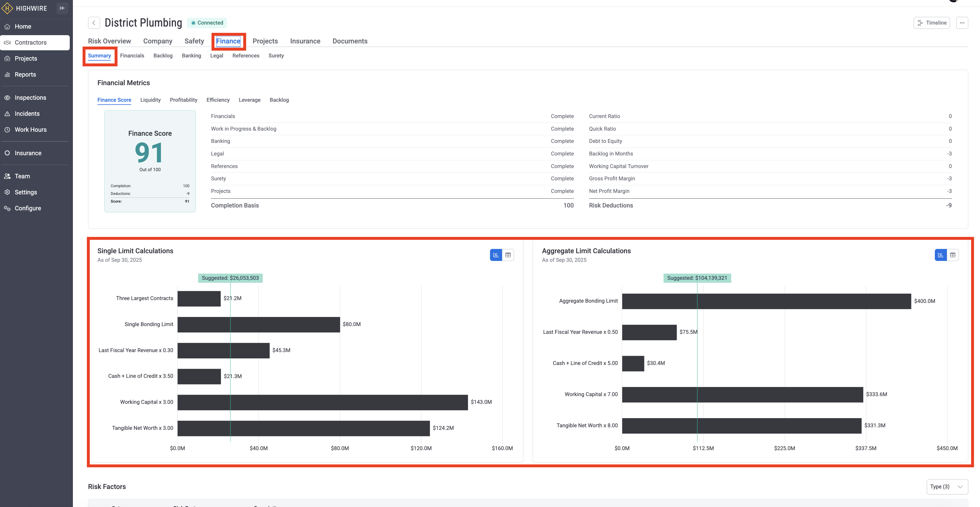The height and width of the screenshot is (507, 980).
Task: Switch Aggregate Limit Calculations to table view
Action: (x=952, y=255)
